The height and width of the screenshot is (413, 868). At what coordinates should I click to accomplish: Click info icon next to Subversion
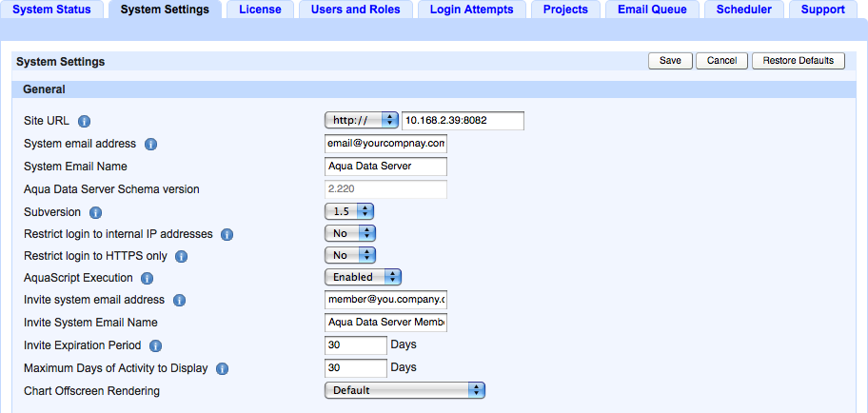(96, 212)
